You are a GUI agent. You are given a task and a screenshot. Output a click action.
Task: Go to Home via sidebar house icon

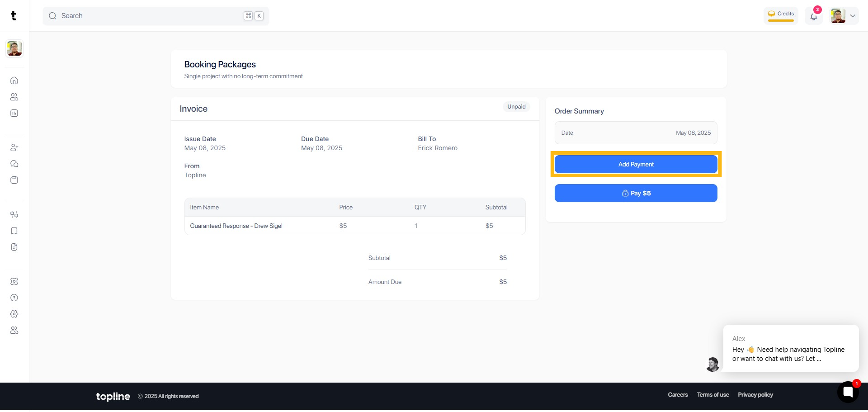point(14,81)
